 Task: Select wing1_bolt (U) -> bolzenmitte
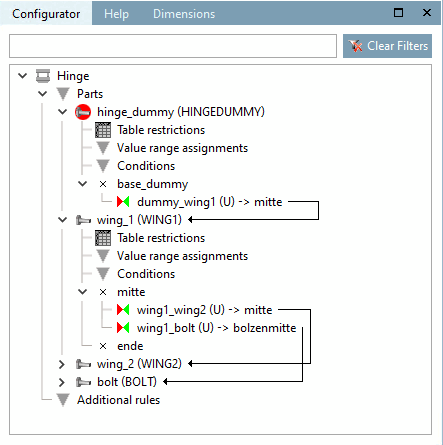(x=217, y=328)
